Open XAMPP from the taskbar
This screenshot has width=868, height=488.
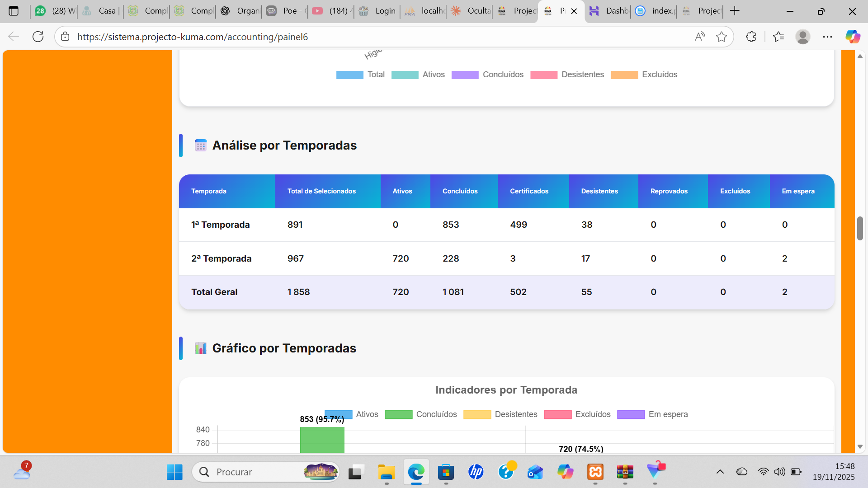[595, 472]
